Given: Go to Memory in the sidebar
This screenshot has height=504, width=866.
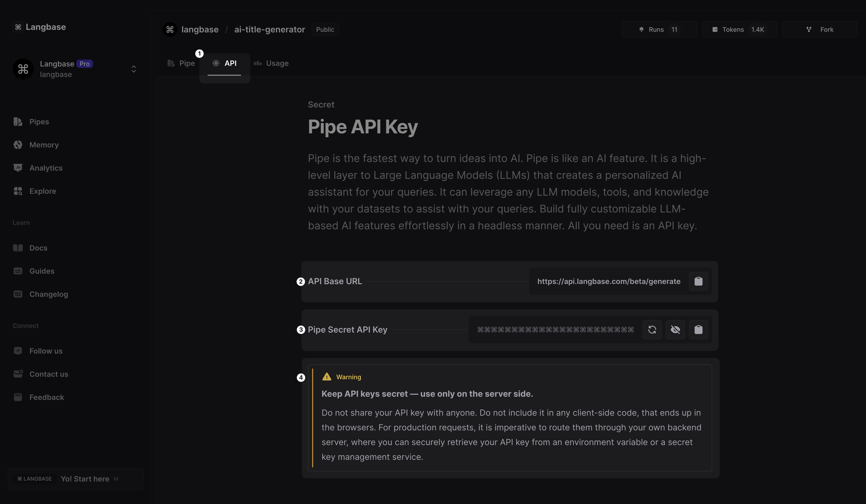Looking at the screenshot, I should coord(44,145).
